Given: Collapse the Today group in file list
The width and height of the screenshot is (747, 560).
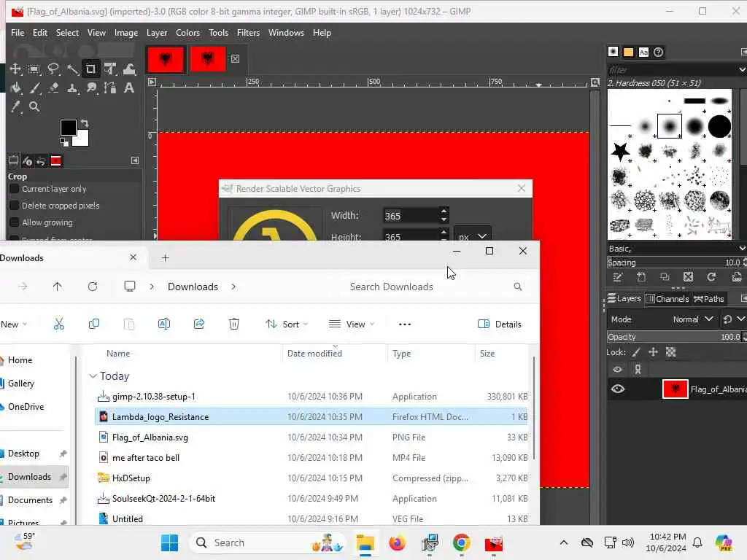Looking at the screenshot, I should (x=93, y=376).
